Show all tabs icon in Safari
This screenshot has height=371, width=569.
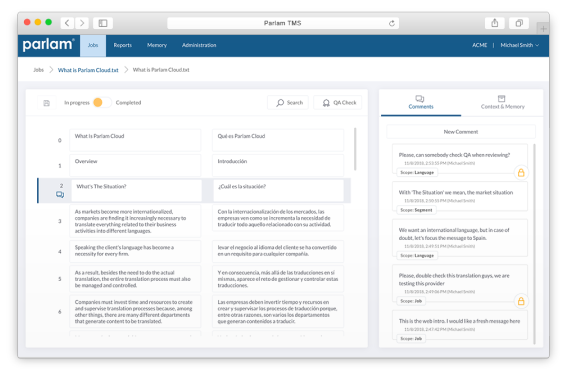click(519, 23)
